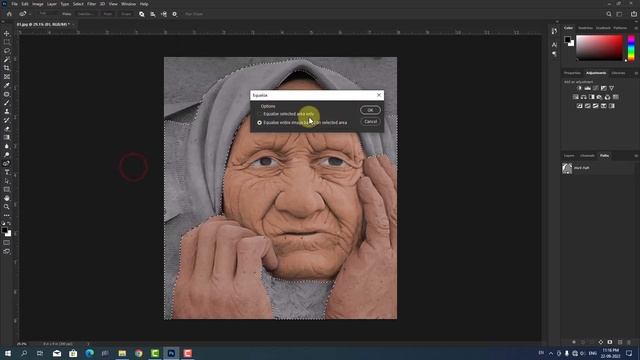Open the File menu
Viewport: 640px width, 360px height.
click(14, 4)
